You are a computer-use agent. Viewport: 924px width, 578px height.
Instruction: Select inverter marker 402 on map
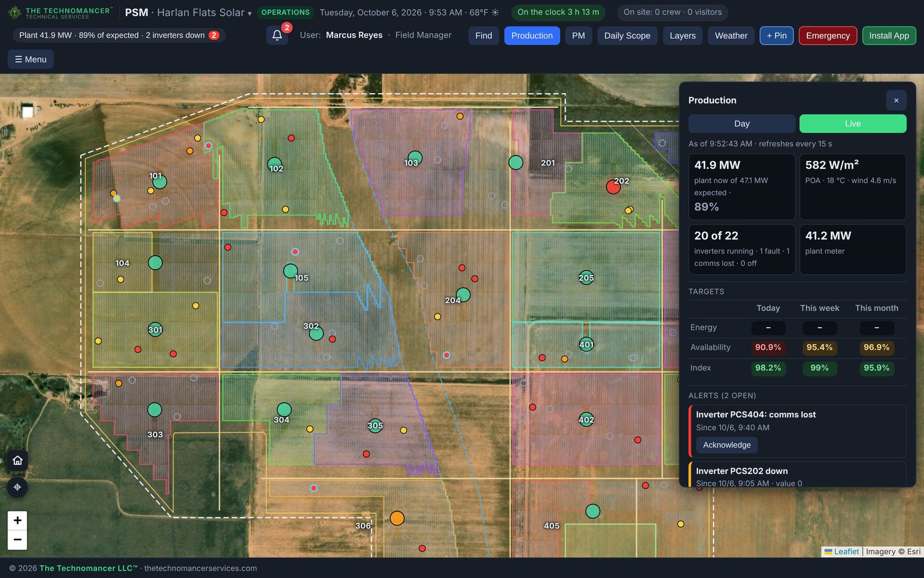(586, 420)
